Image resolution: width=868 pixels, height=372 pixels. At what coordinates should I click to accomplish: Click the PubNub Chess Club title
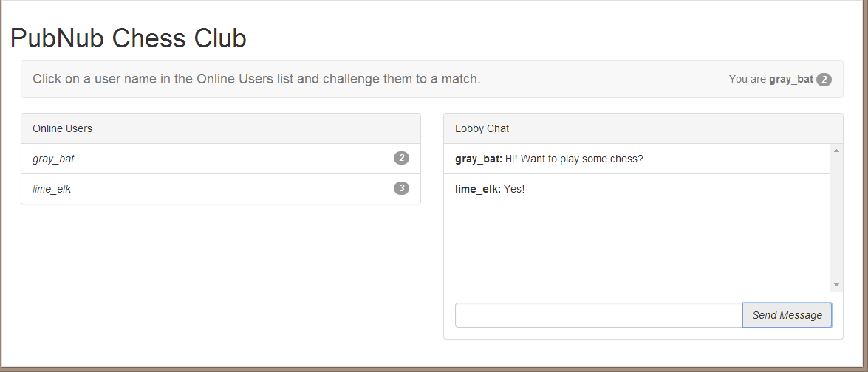(x=129, y=38)
